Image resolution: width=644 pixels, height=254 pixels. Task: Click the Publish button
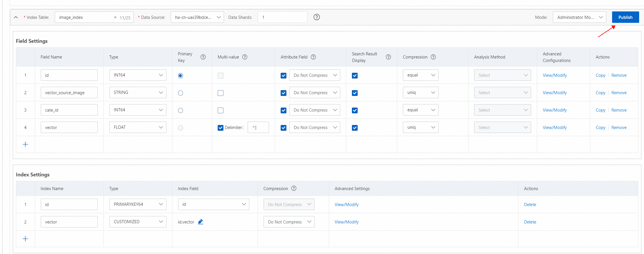coord(625,17)
